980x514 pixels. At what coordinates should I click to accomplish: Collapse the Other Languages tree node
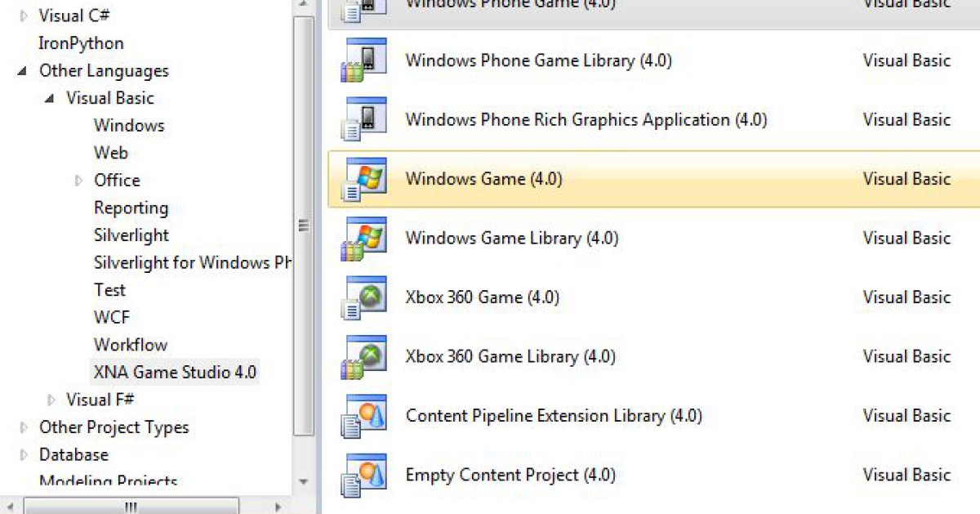coord(22,71)
